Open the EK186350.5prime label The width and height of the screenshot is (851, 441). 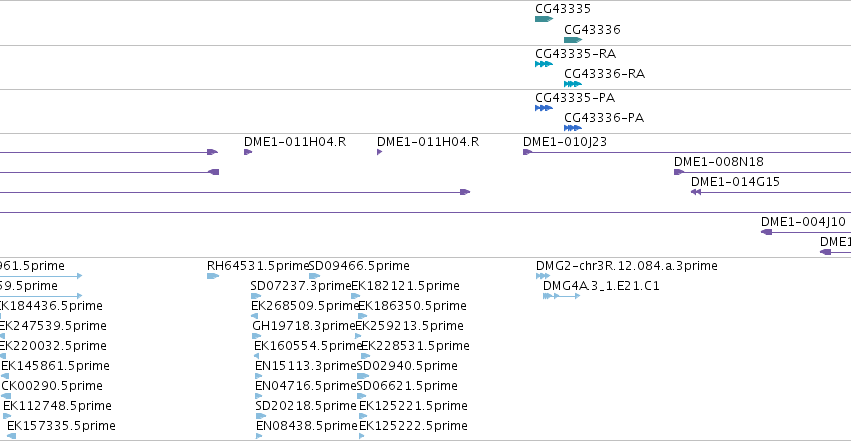coord(412,306)
